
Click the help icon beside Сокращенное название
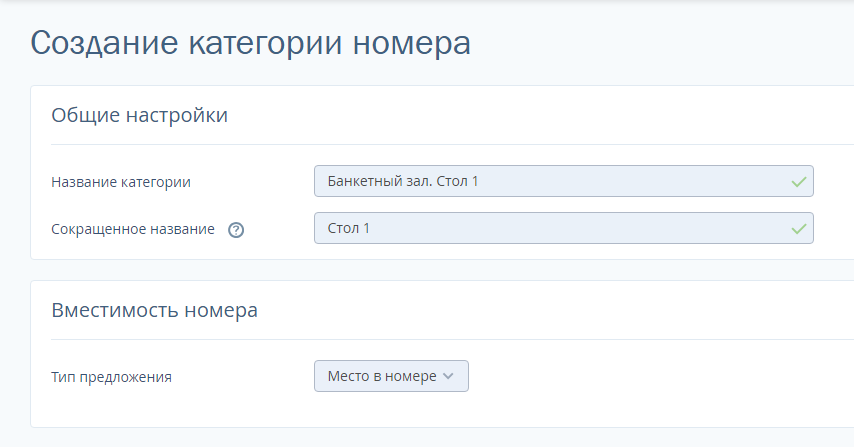click(x=236, y=229)
